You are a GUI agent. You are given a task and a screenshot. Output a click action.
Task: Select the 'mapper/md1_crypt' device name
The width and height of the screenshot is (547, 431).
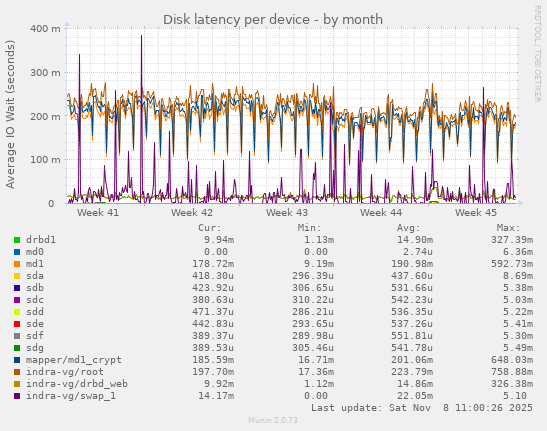click(x=74, y=360)
